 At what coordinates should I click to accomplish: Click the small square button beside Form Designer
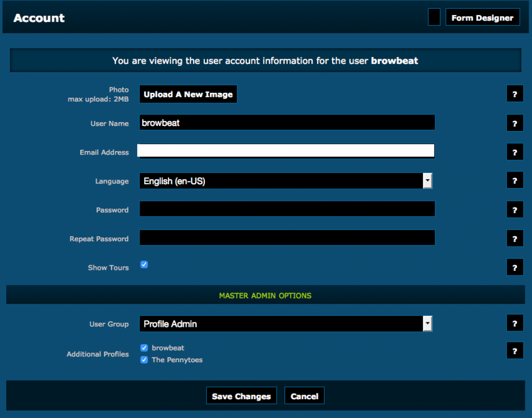434,17
